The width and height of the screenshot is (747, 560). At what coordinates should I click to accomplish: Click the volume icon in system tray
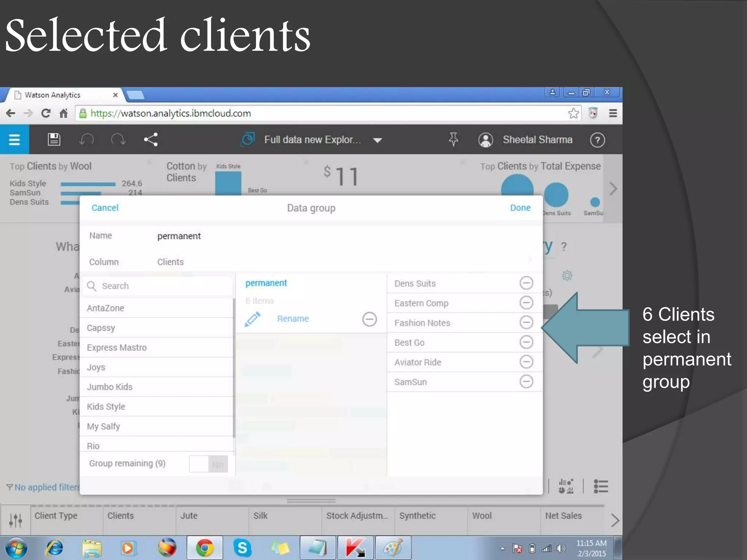(561, 548)
